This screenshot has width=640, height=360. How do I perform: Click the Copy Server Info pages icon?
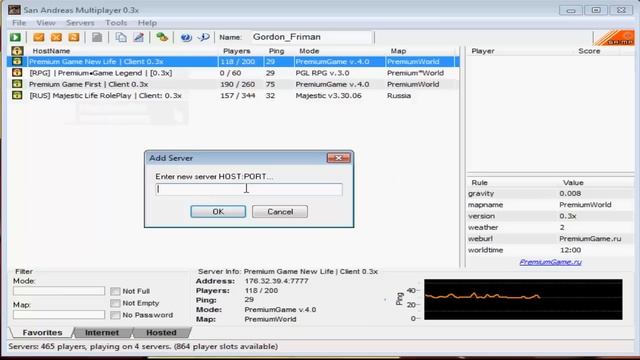pyautogui.click(x=121, y=37)
